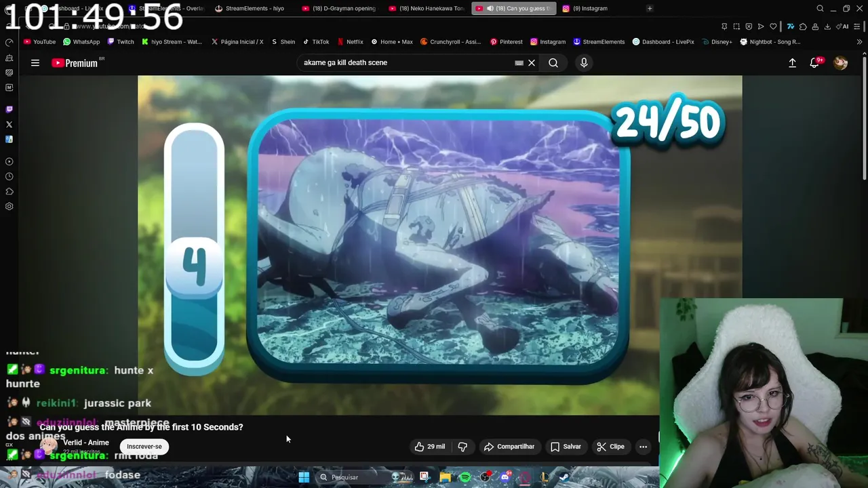This screenshot has height=488, width=868.
Task: Open the Nightbot - Song R... bookmark
Action: [770, 41]
